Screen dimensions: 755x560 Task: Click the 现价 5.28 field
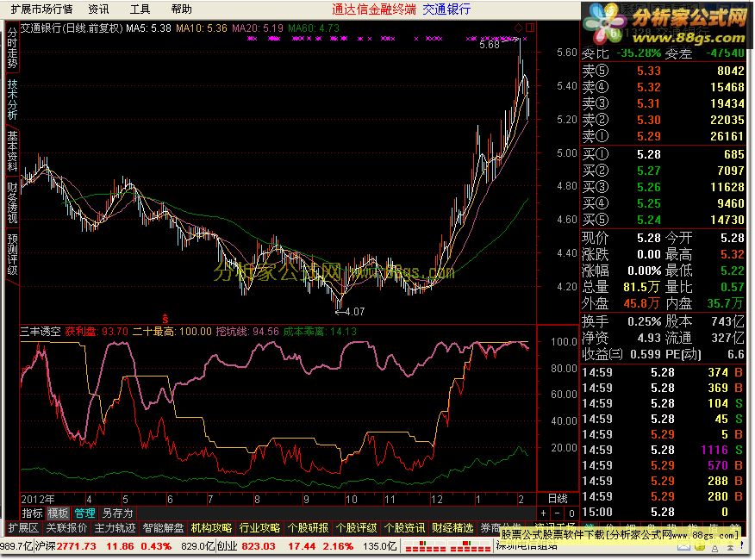click(x=621, y=238)
